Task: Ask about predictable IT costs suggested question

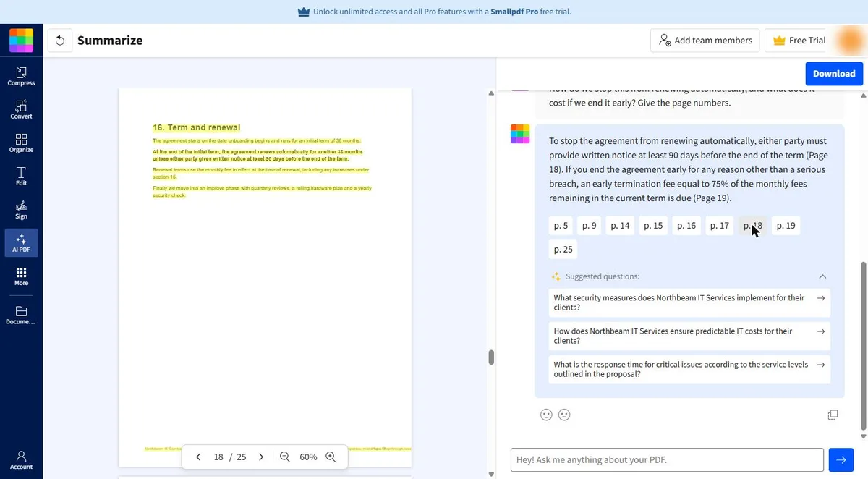Action: pyautogui.click(x=689, y=336)
